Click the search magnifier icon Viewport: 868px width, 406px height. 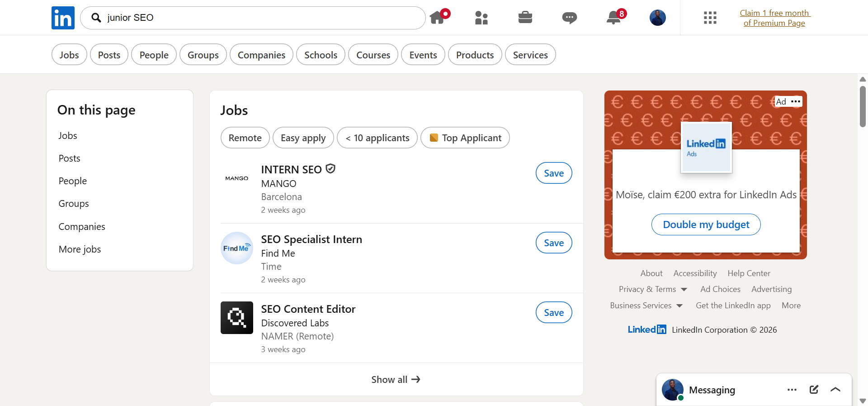(x=96, y=18)
